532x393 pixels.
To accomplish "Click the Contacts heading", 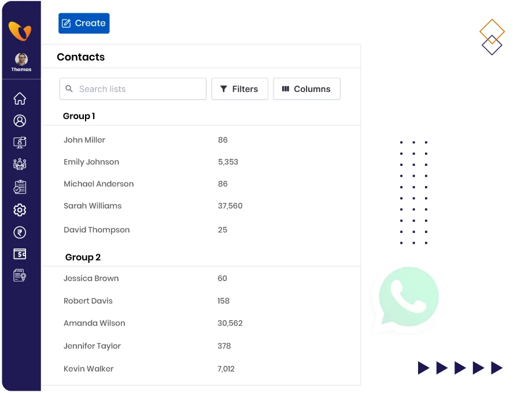I will click(80, 57).
